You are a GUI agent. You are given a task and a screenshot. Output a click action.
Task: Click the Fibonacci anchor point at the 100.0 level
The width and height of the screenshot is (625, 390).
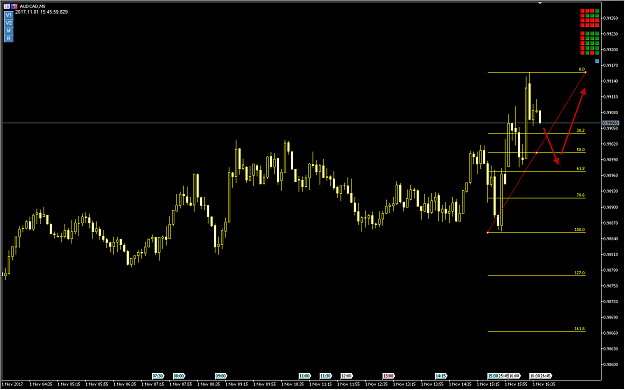[x=488, y=232]
